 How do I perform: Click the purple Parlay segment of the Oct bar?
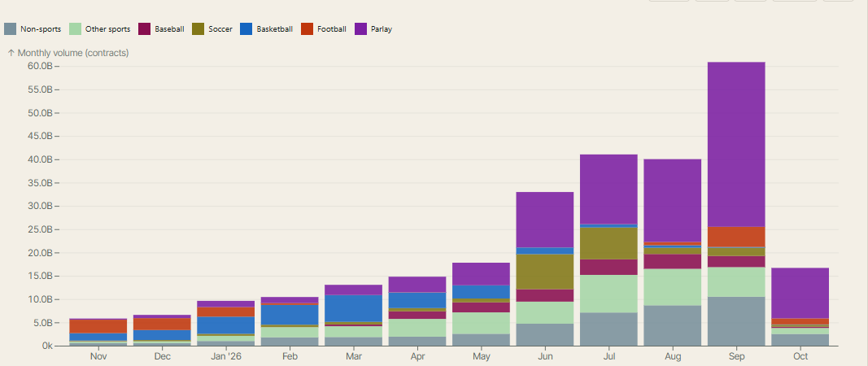pos(800,293)
